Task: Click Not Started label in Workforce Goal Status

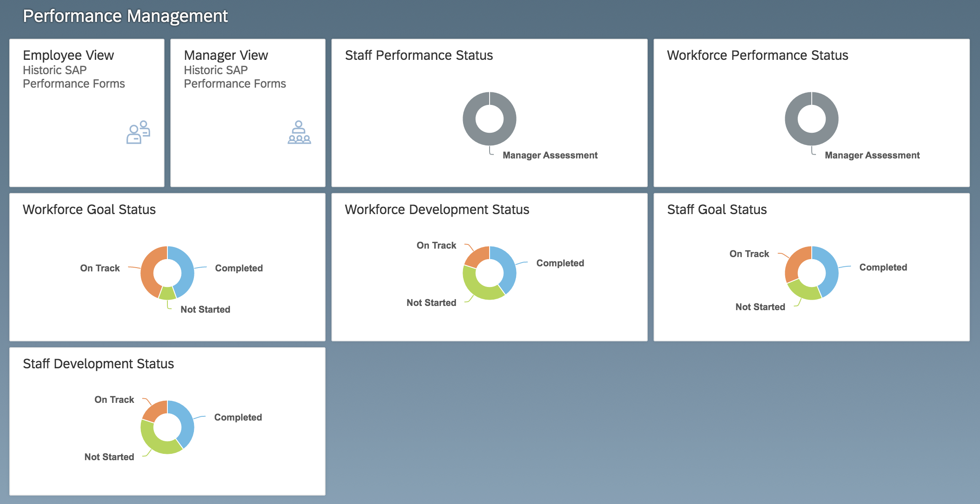Action: (x=205, y=310)
